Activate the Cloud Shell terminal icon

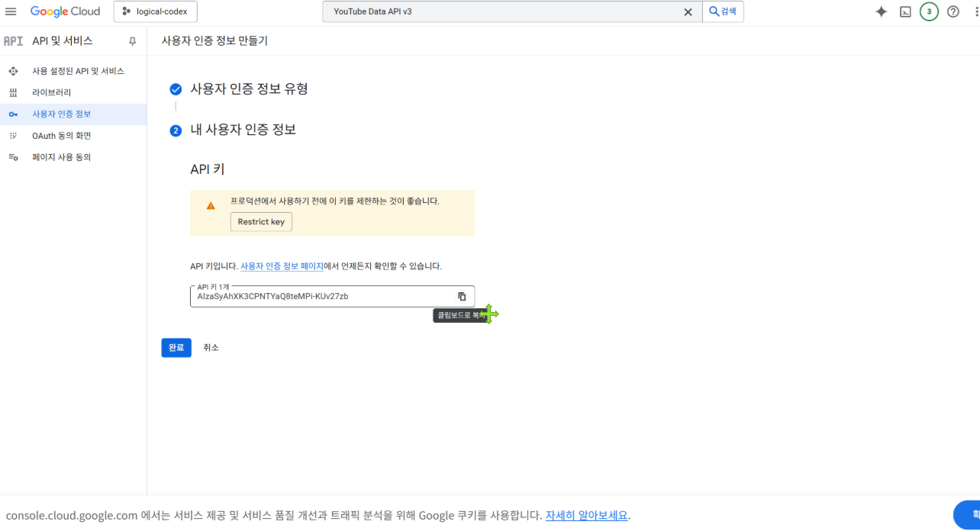click(x=905, y=11)
